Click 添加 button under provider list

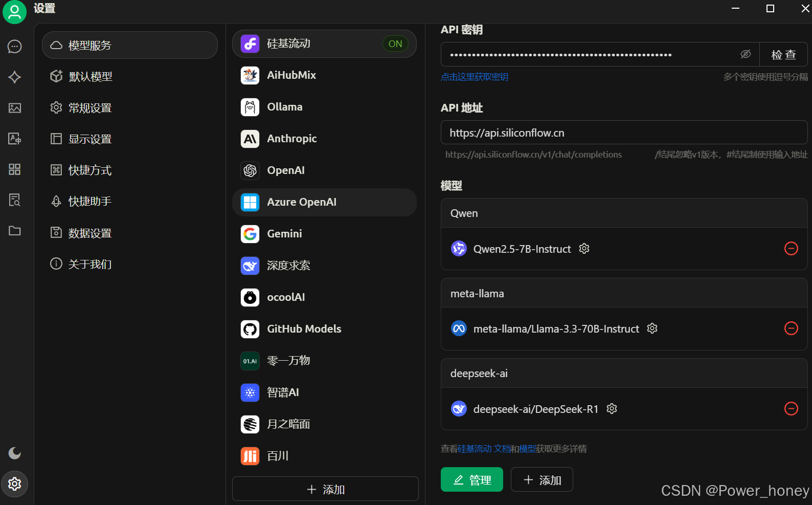coord(325,489)
